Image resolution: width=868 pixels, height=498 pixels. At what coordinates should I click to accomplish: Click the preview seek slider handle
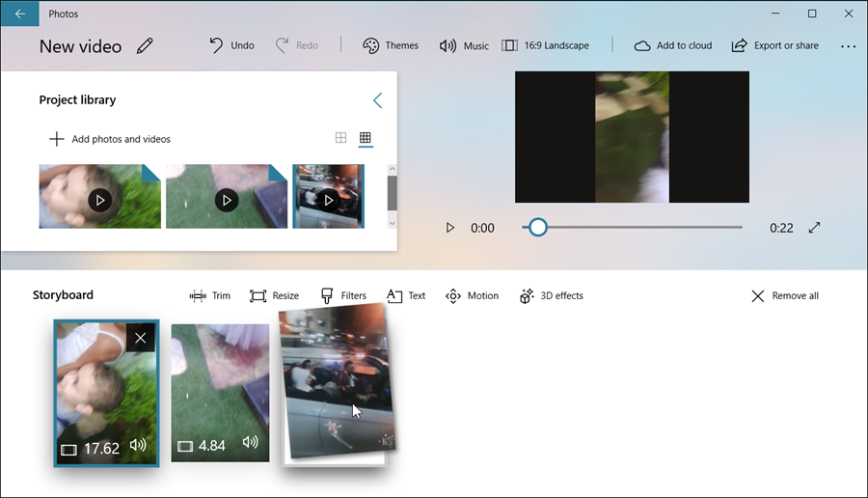537,227
